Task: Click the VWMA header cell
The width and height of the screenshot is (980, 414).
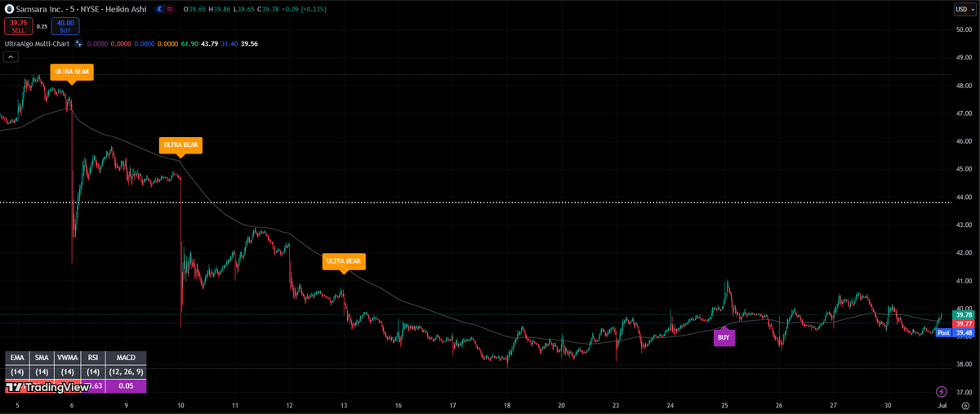Action: point(68,358)
